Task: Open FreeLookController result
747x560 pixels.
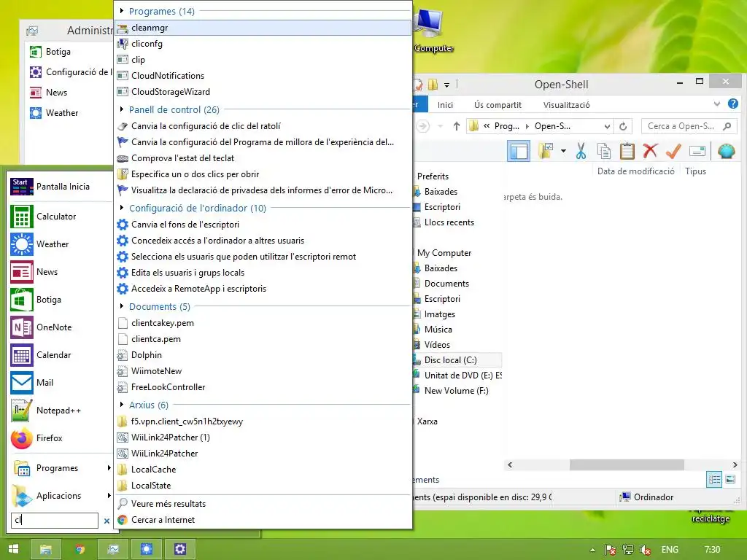Action: (x=263, y=387)
